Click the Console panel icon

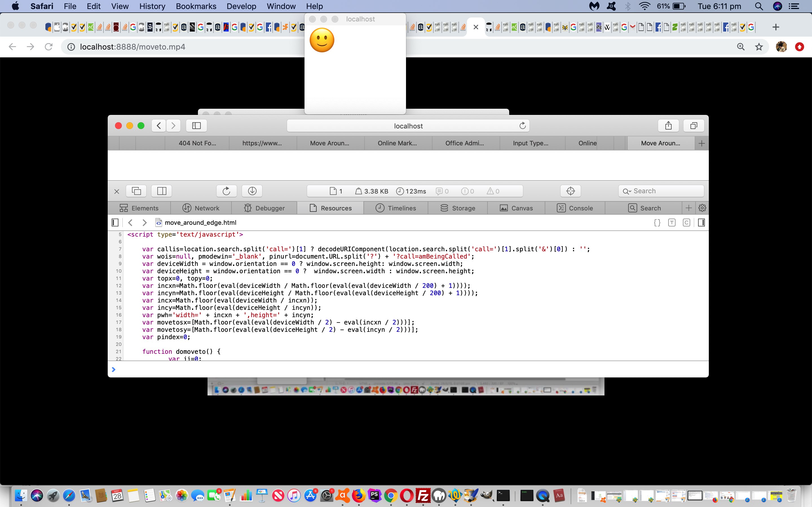click(x=562, y=208)
